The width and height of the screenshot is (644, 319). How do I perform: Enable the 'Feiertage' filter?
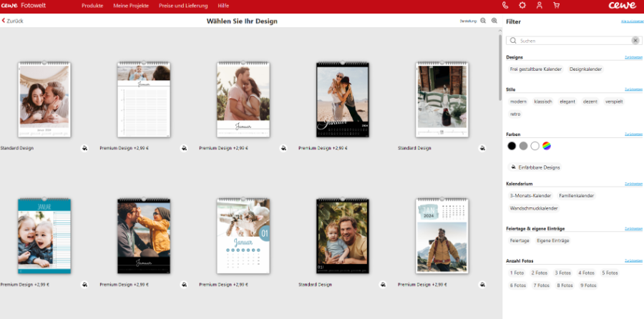[519, 240]
